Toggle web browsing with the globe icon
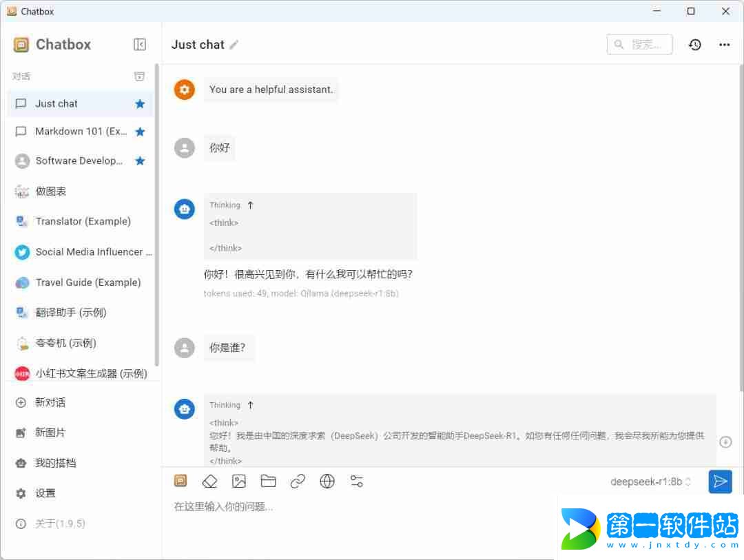This screenshot has height=560, width=744. pyautogui.click(x=327, y=481)
